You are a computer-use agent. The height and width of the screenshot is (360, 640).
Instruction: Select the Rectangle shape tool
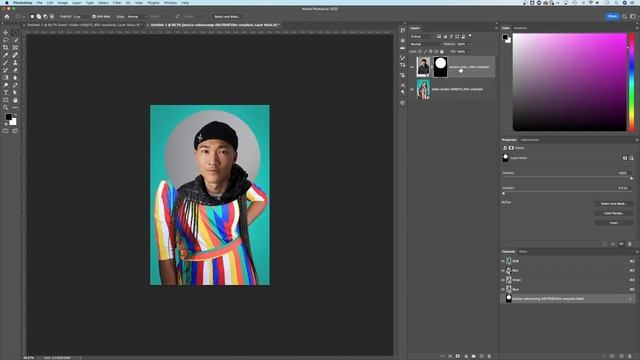(x=6, y=100)
